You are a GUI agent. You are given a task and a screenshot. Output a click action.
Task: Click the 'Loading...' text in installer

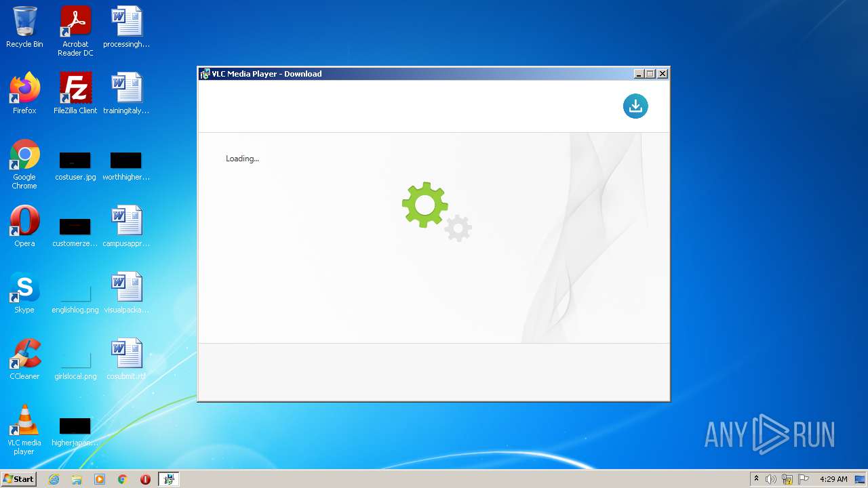click(242, 159)
